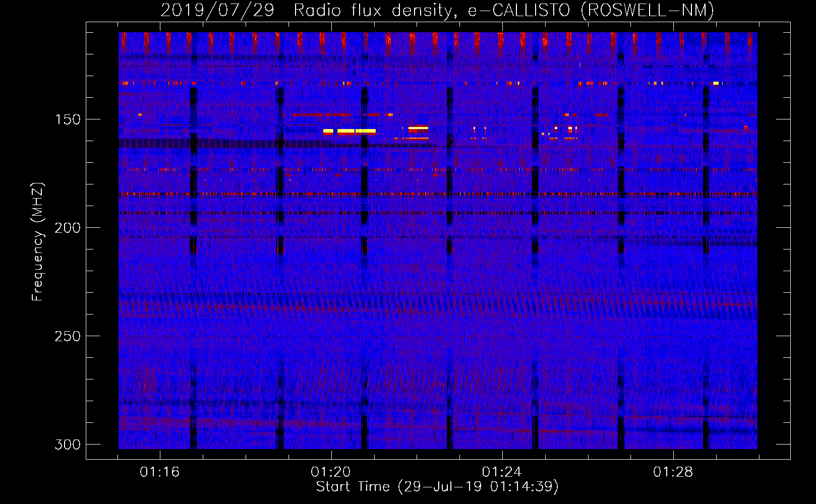The width and height of the screenshot is (816, 504).
Task: Click the 'Start Time (29-Jul-19 01:14:39)' axis title
Action: point(437,487)
